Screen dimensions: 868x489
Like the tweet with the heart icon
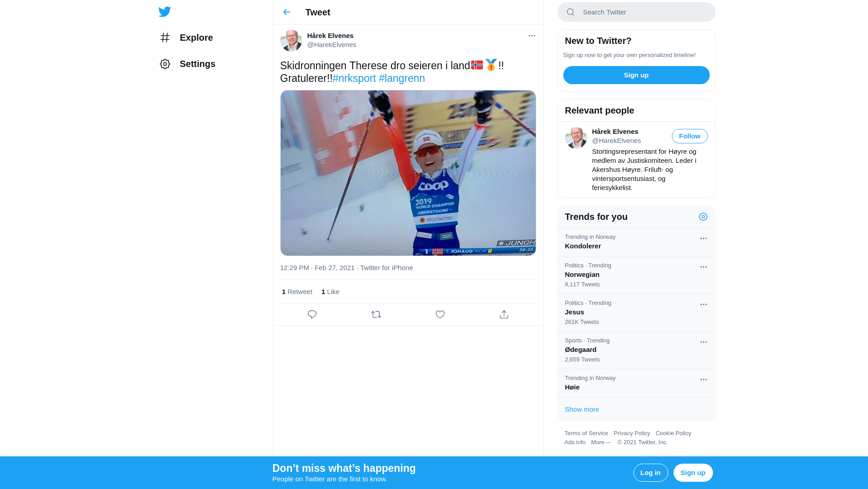pyautogui.click(x=440, y=314)
